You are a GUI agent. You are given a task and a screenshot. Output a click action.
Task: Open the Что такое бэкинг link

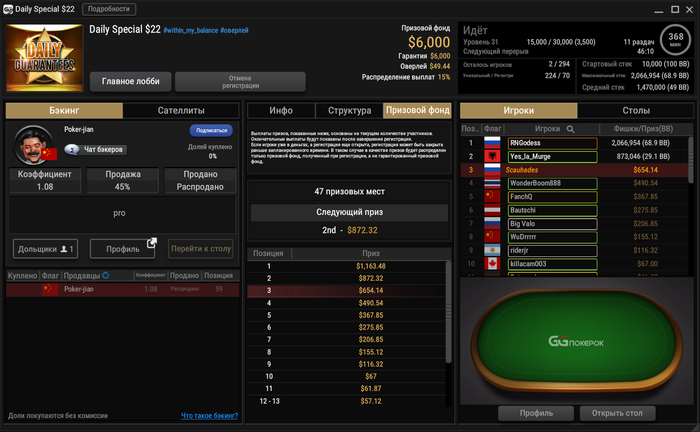pyautogui.click(x=209, y=415)
